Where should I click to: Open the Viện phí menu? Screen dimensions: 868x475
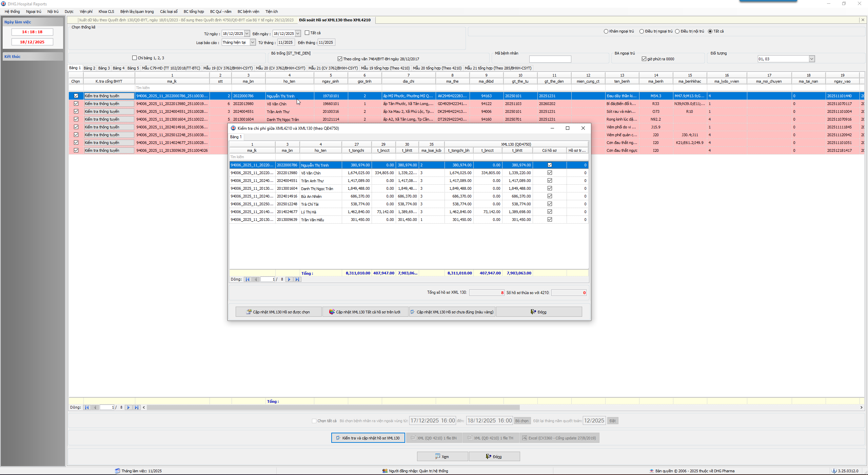pyautogui.click(x=86, y=12)
